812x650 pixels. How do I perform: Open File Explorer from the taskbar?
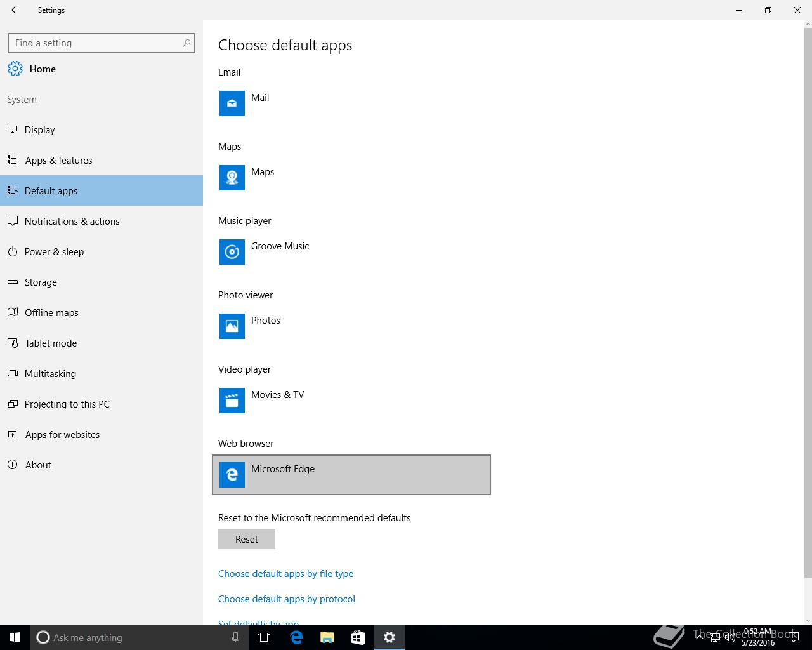327,637
